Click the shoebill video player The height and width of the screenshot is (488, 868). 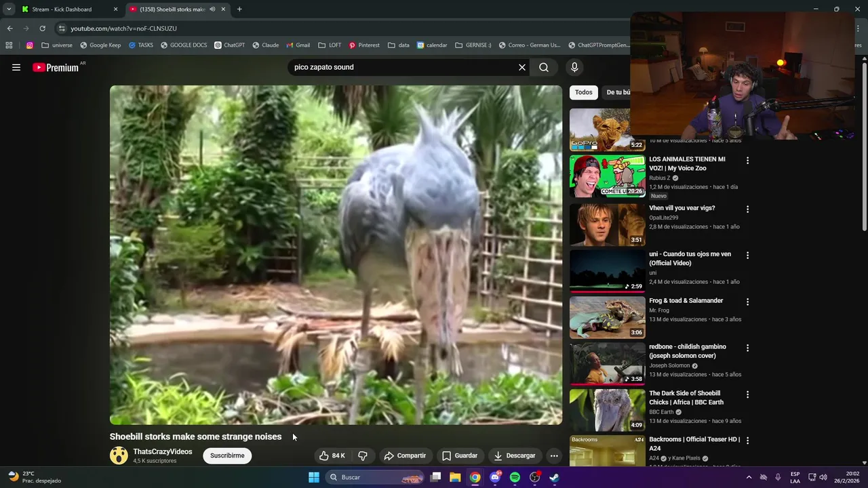point(336,255)
